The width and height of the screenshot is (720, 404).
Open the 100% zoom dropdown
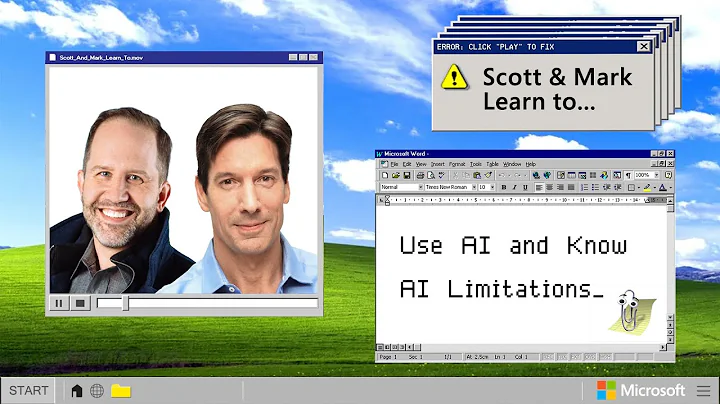pyautogui.click(x=657, y=175)
